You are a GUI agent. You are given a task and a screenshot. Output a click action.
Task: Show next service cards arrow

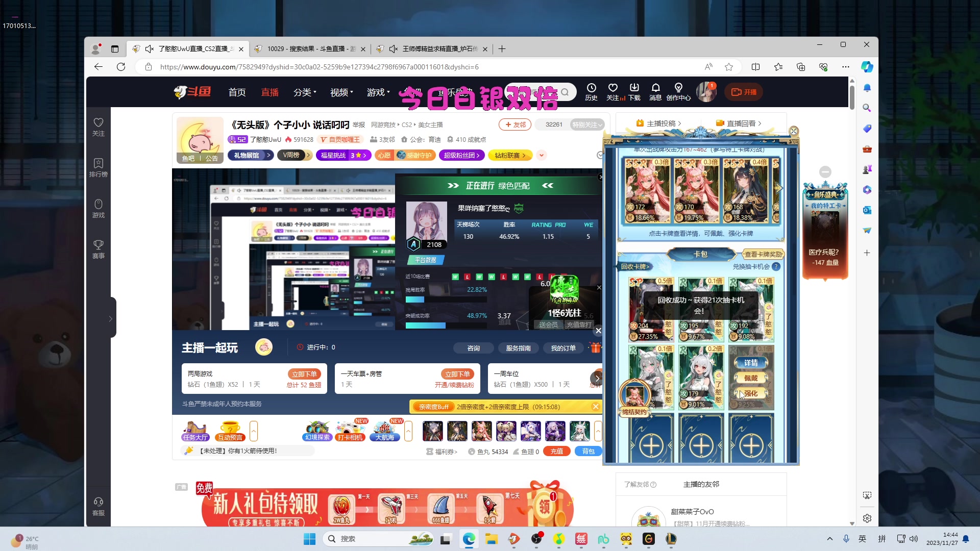click(597, 379)
